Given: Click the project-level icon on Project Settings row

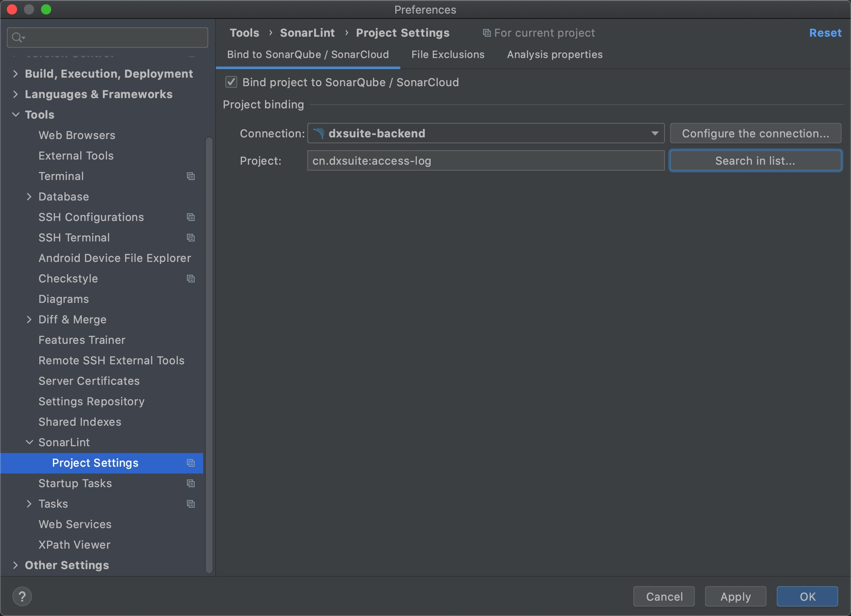Looking at the screenshot, I should [x=191, y=463].
